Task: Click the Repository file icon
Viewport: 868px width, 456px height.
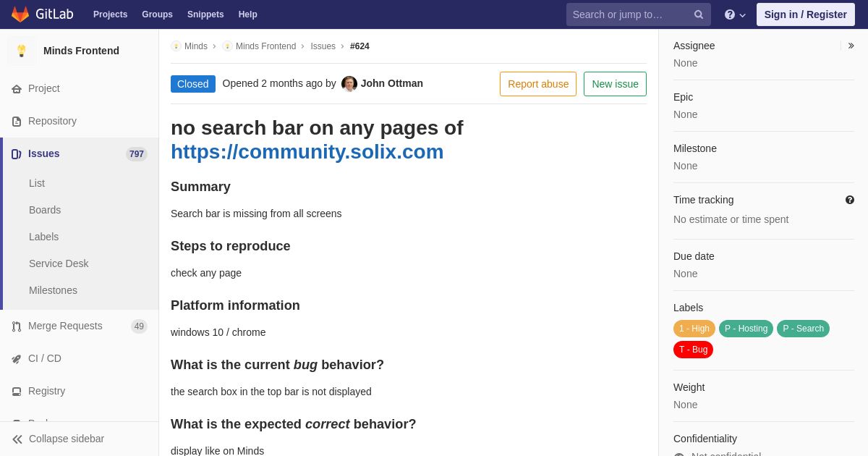Action: pyautogui.click(x=17, y=122)
